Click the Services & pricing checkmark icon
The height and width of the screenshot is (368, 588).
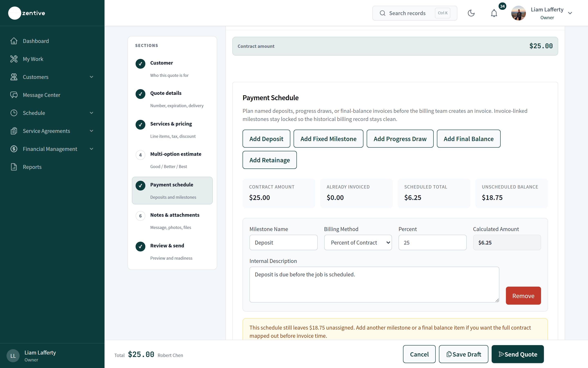pyautogui.click(x=140, y=125)
